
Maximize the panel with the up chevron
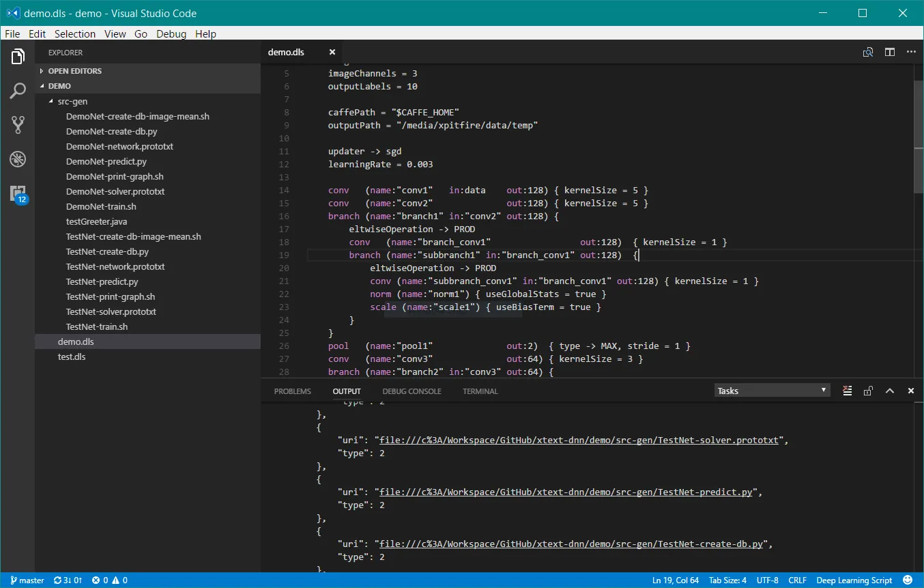tap(890, 391)
